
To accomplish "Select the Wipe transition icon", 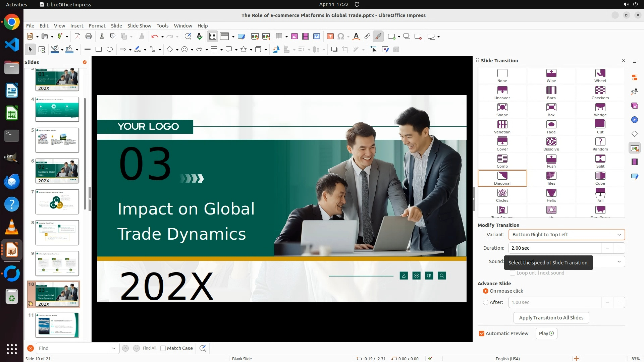I will [x=551, y=73].
